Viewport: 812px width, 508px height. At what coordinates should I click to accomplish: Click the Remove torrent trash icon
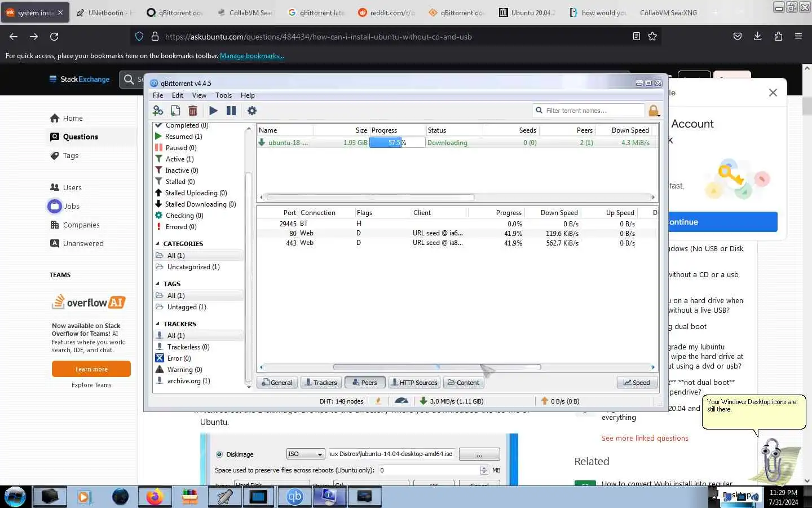193,111
